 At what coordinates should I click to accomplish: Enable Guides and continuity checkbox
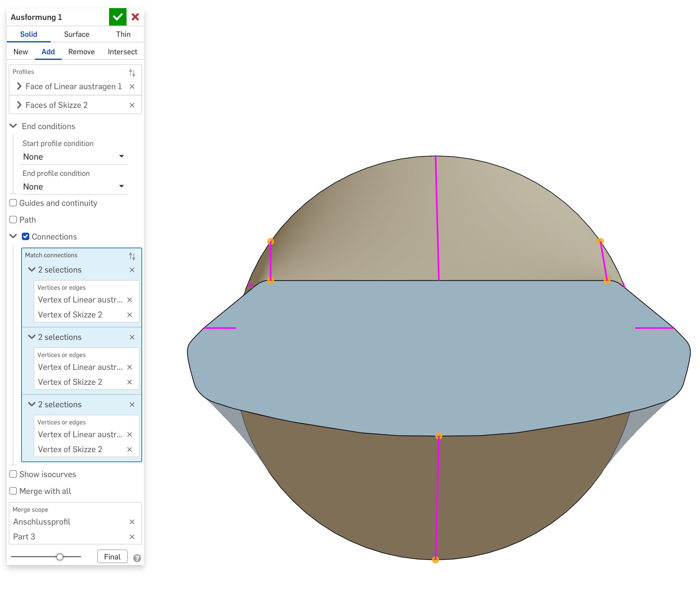click(13, 203)
